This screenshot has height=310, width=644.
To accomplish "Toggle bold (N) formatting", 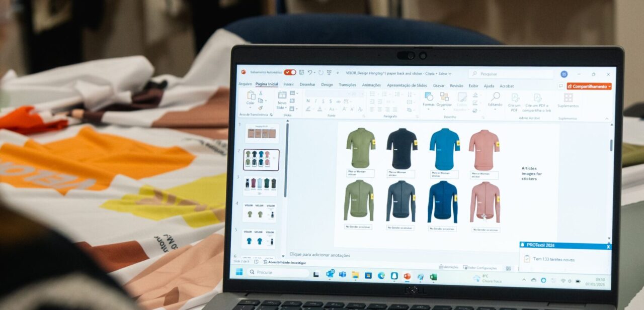I will point(308,101).
